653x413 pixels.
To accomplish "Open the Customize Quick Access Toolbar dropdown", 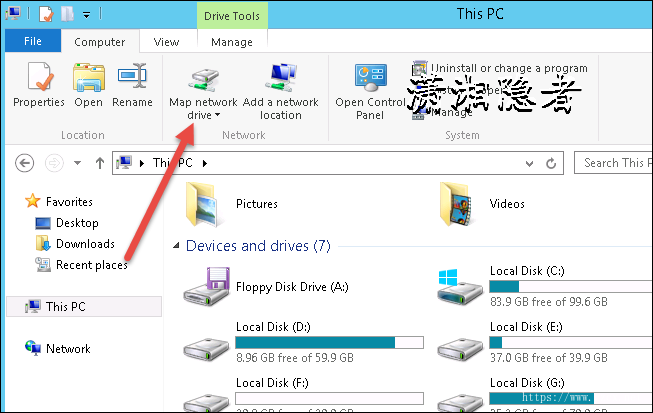I will coord(86,15).
